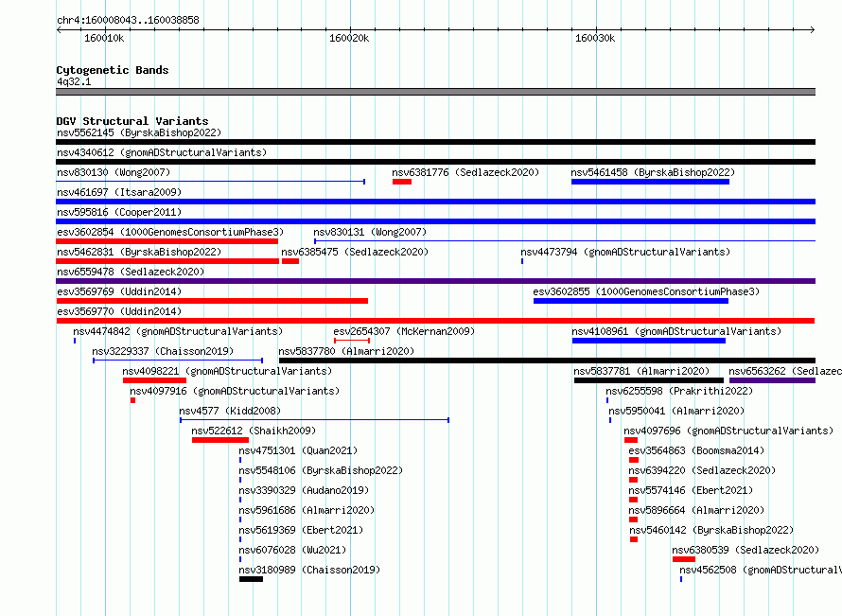
Task: Click nsv3229337 (Chaisson2019) label
Action: 163,351
